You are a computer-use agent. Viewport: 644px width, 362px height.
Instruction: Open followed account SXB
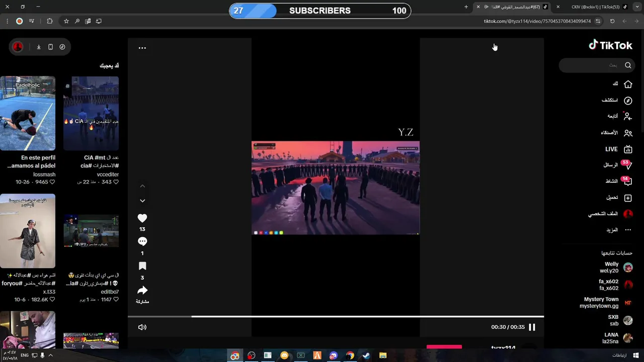(620, 320)
